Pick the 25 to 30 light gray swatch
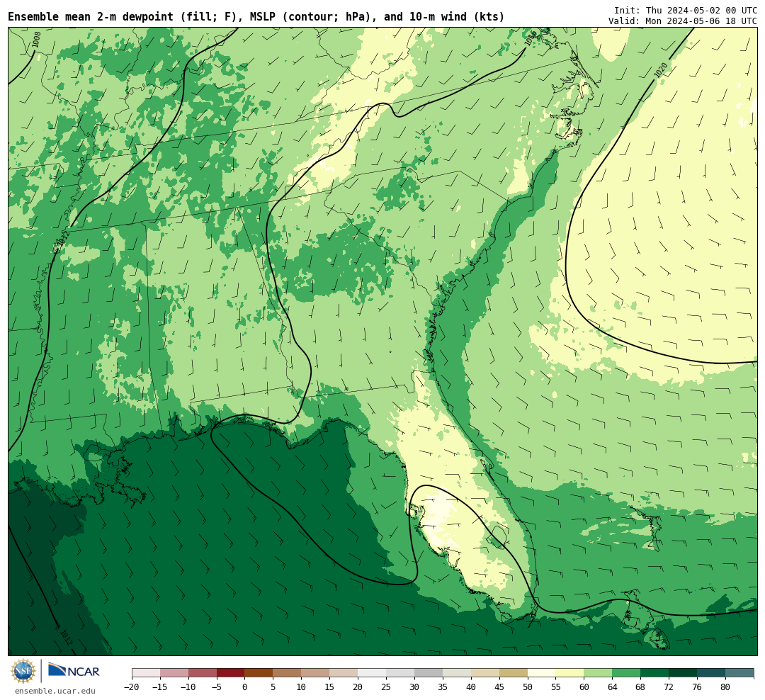Screen dimensions: 765x700 coord(400,673)
